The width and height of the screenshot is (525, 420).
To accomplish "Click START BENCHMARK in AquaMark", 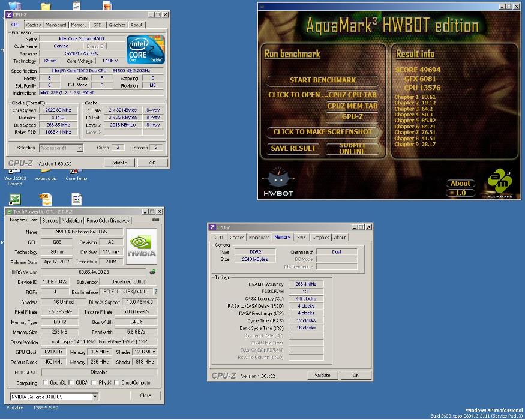I will 322,80.
